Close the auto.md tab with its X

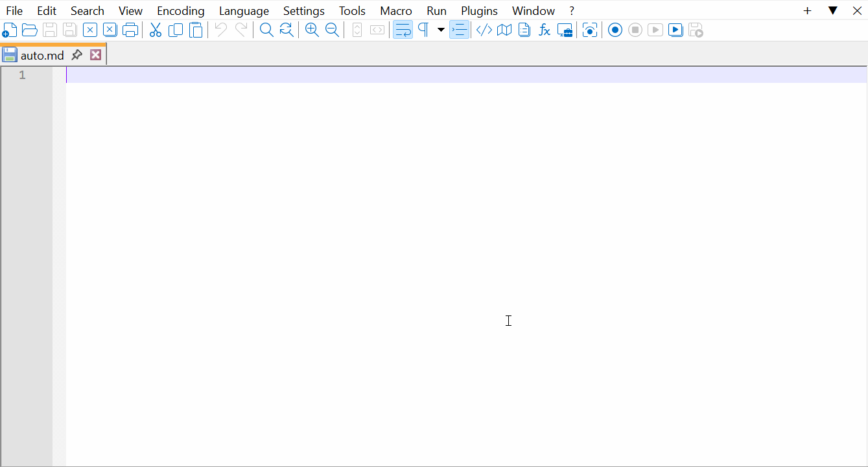[95, 55]
